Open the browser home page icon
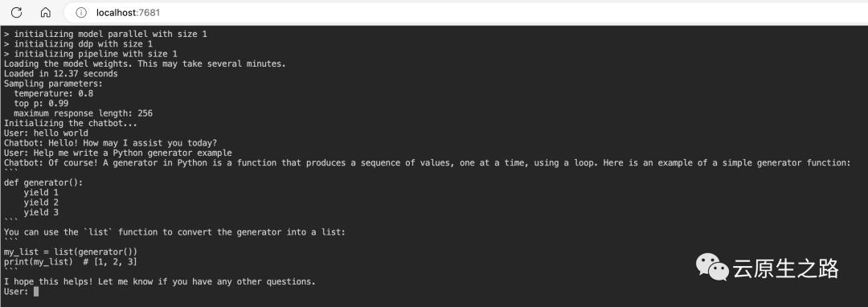868x307 pixels. 46,12
